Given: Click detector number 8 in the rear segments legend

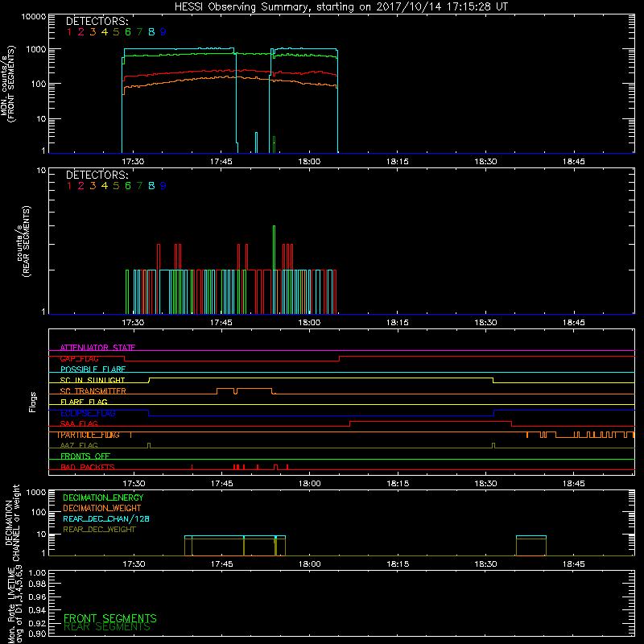Looking at the screenshot, I should (x=151, y=186).
